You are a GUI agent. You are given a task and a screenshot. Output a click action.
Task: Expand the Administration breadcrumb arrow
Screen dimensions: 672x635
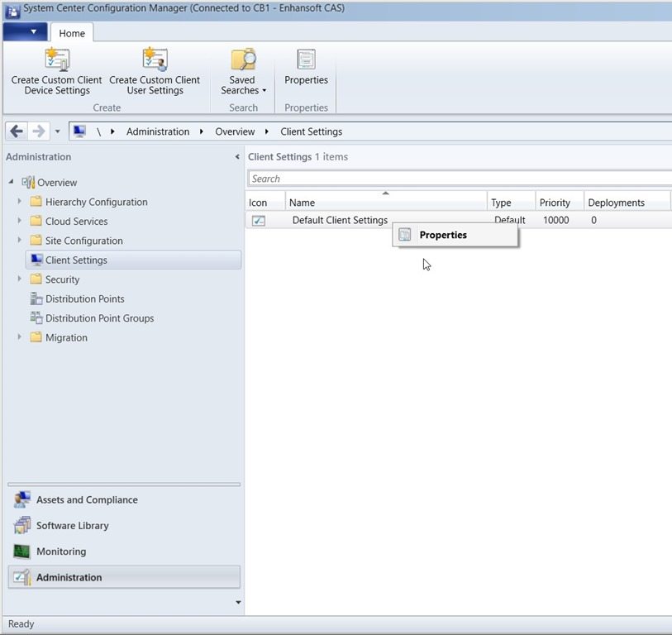tap(202, 131)
